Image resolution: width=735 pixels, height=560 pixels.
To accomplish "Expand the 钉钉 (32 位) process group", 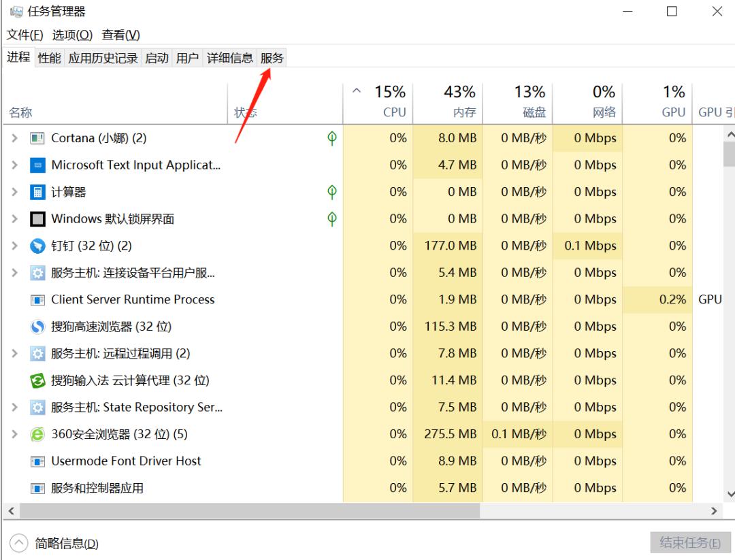I will (x=14, y=246).
